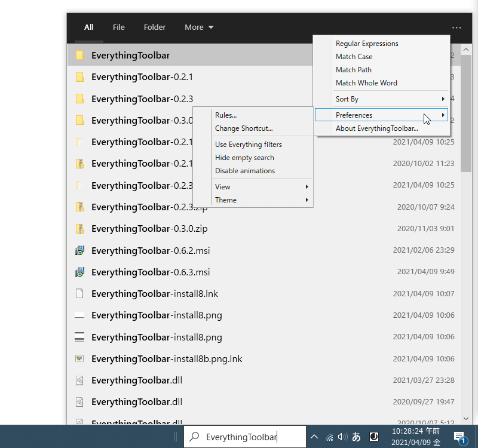Screen dimensions: 478x448
Task: Select EverythingToolbar-0.6.2.msi result
Action: pyautogui.click(x=263, y=250)
